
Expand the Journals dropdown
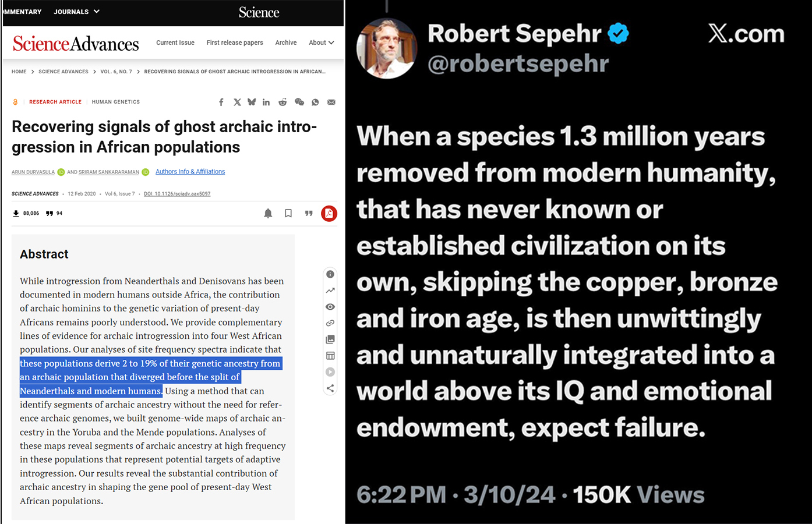(76, 12)
